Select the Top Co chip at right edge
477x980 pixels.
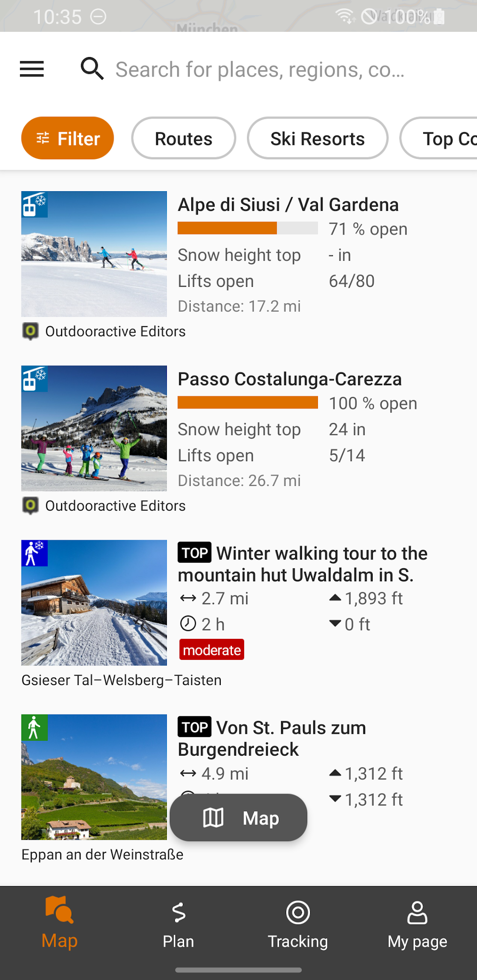point(440,138)
